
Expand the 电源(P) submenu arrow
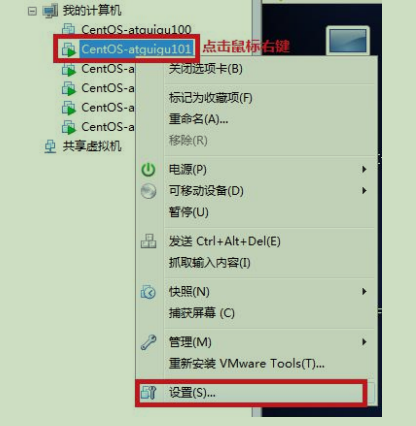point(364,170)
